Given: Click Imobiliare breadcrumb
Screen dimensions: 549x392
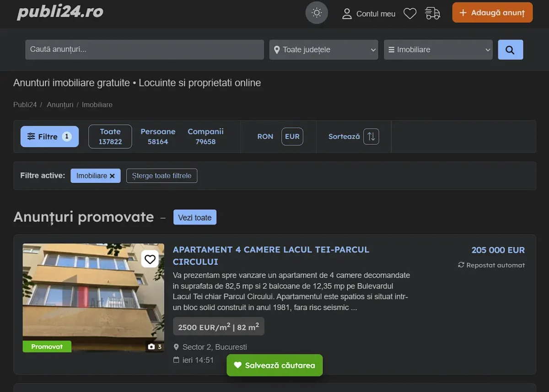Looking at the screenshot, I should [x=97, y=105].
